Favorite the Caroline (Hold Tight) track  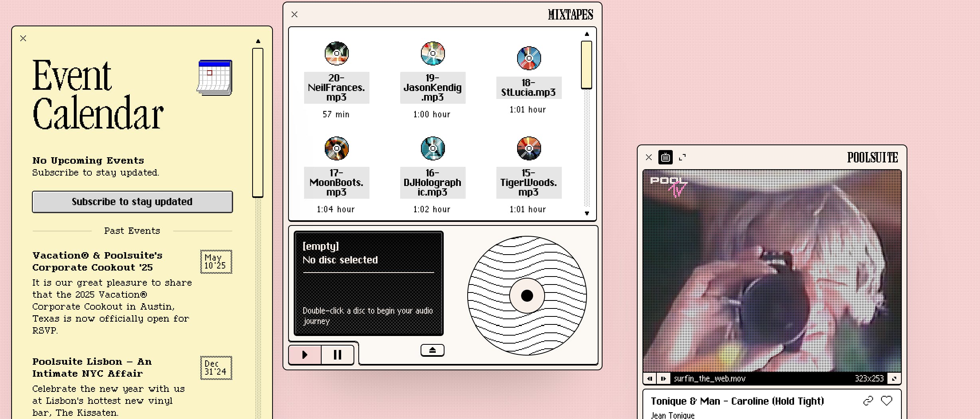pyautogui.click(x=887, y=401)
